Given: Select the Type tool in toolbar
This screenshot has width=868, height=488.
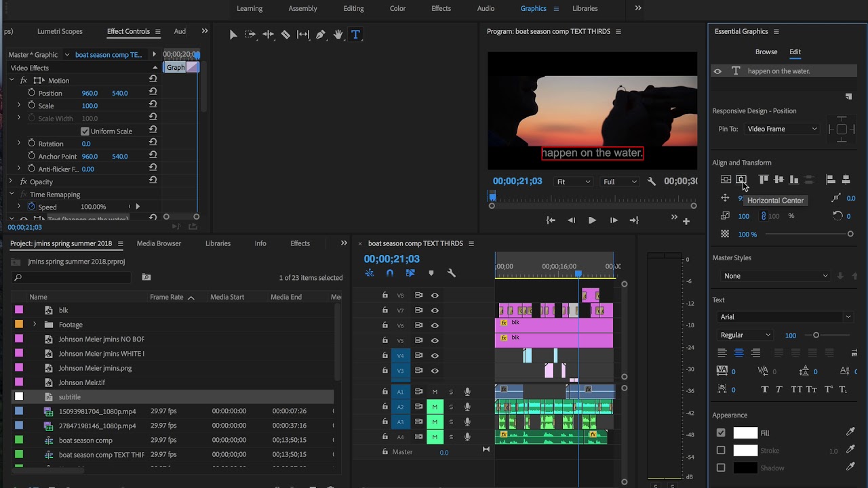Looking at the screenshot, I should (355, 35).
